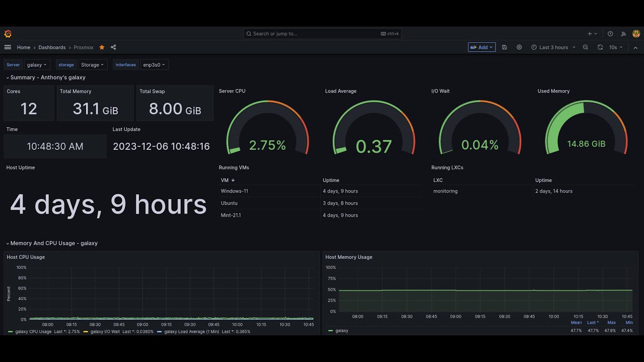Open the enp3s0 interfaces dropdown
The width and height of the screenshot is (644, 362).
(154, 65)
